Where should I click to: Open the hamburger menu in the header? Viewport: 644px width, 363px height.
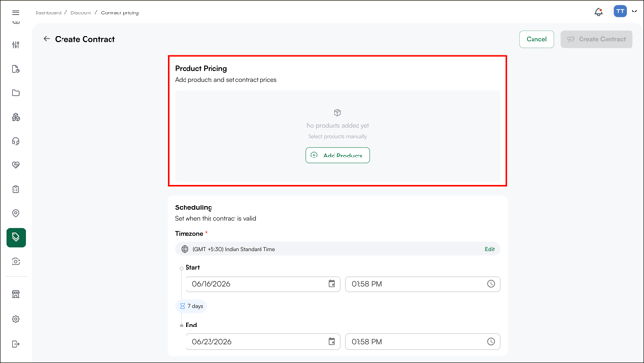coord(16,12)
